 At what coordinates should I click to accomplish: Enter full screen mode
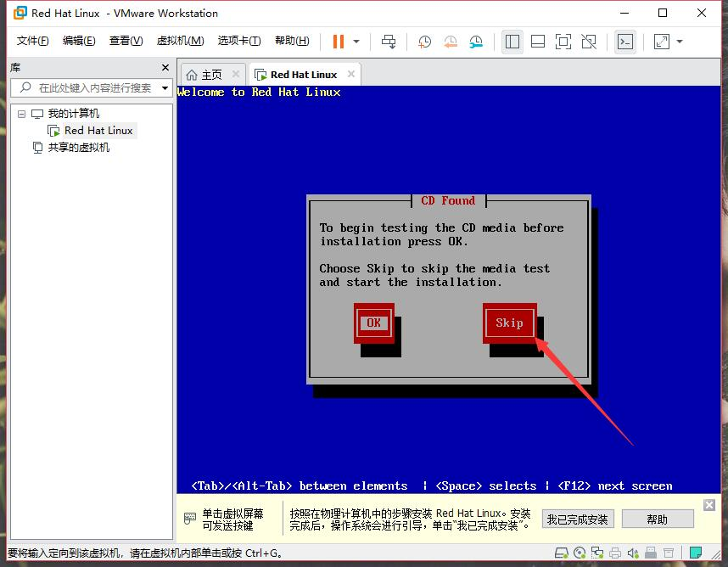pos(563,42)
